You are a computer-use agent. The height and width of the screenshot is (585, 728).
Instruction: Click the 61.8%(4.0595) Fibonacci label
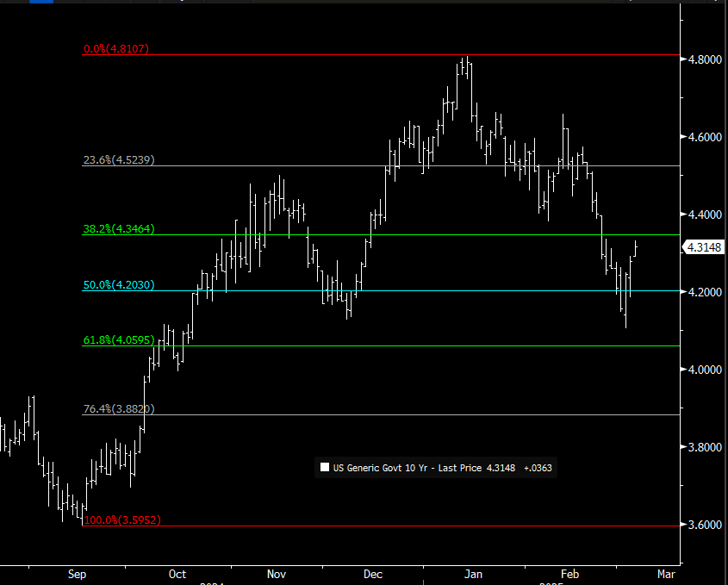tap(119, 340)
